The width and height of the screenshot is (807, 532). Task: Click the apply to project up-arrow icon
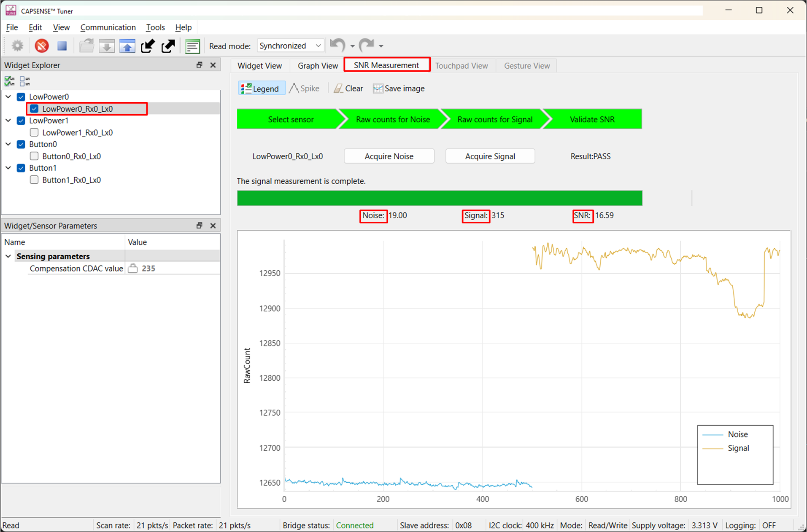coord(127,46)
